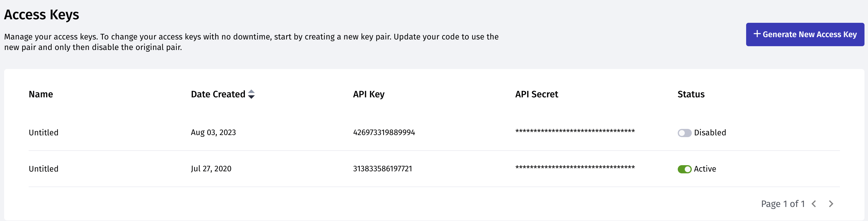Click the Name column header

coord(41,94)
